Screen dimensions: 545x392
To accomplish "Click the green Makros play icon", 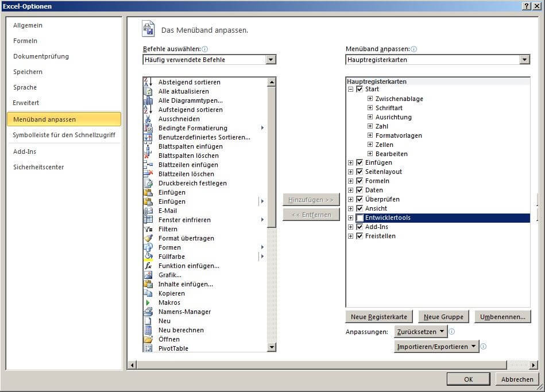I will coord(148,302).
